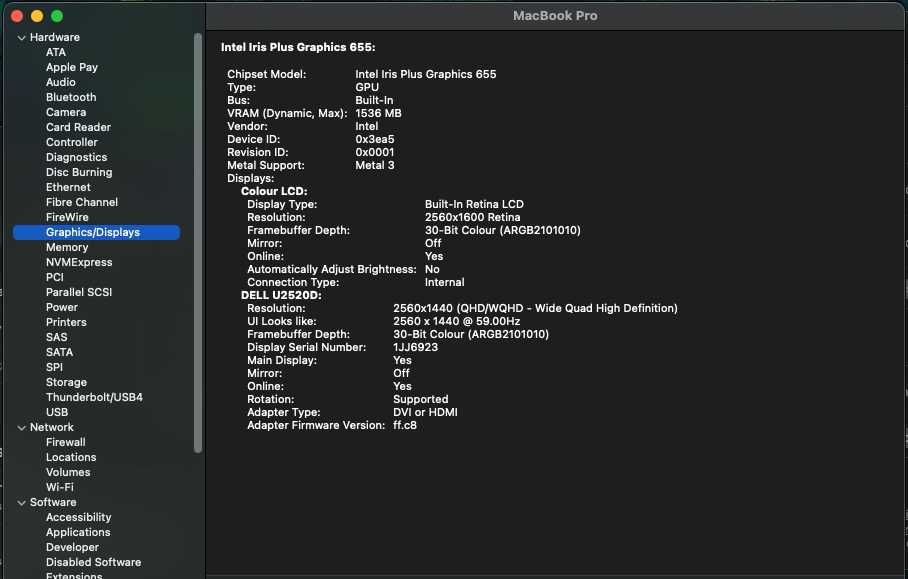Select Printers under Hardware
Screen dimensions: 908x579
[66, 323]
